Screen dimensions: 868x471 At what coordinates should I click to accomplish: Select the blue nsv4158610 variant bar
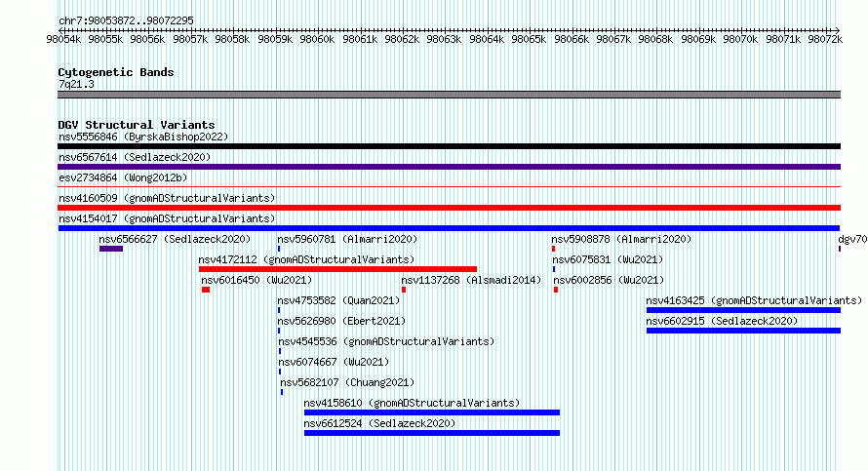coord(432,412)
